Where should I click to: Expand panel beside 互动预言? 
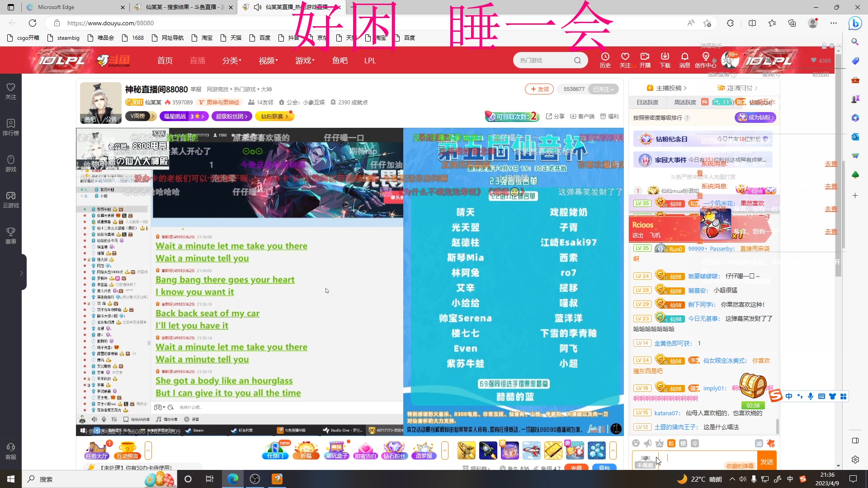point(148,450)
